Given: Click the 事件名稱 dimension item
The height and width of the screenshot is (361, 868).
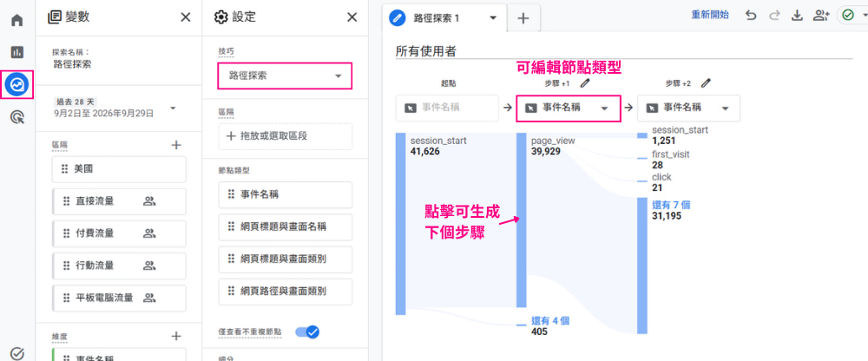Looking at the screenshot, I should point(119,354).
